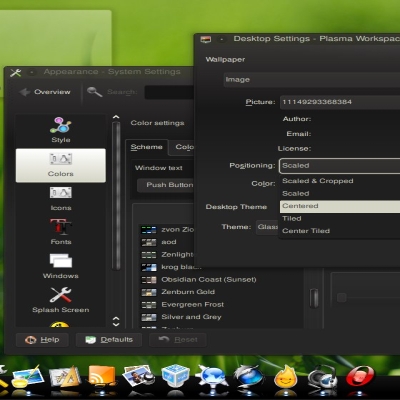
Task: Launch the image painting app in dock
Action: (x=28, y=377)
